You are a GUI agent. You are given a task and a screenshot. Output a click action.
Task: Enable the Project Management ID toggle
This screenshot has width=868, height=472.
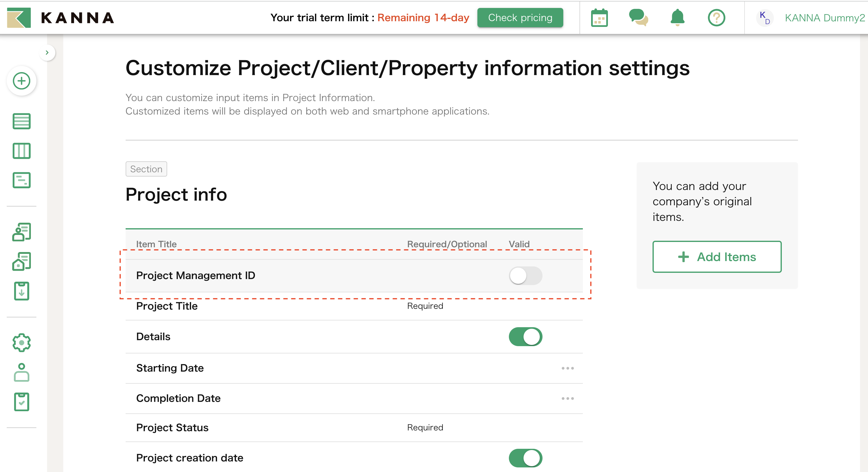click(526, 276)
